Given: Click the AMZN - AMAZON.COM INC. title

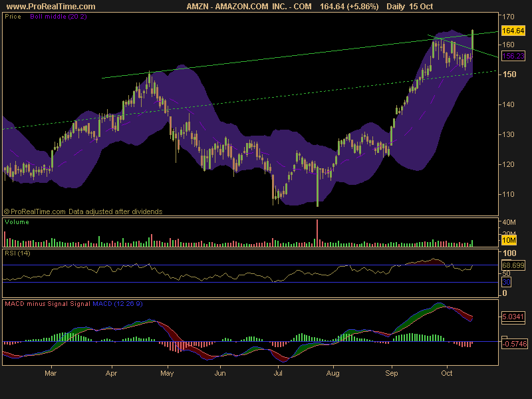Looking at the screenshot, I should pos(249,7).
